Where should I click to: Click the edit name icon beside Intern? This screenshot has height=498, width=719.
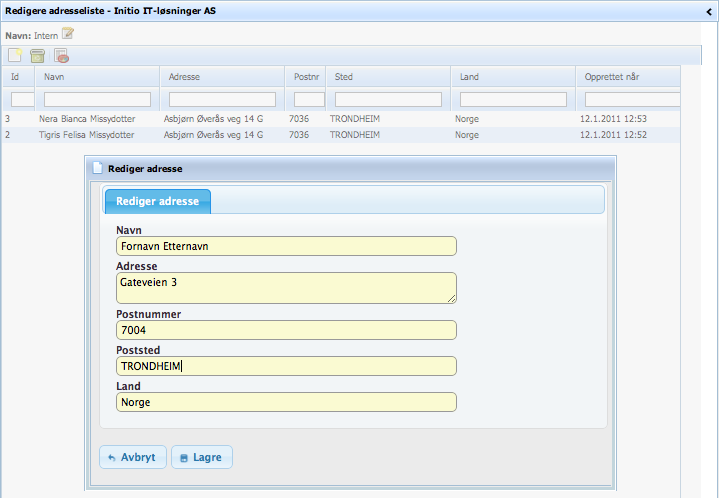(68, 34)
